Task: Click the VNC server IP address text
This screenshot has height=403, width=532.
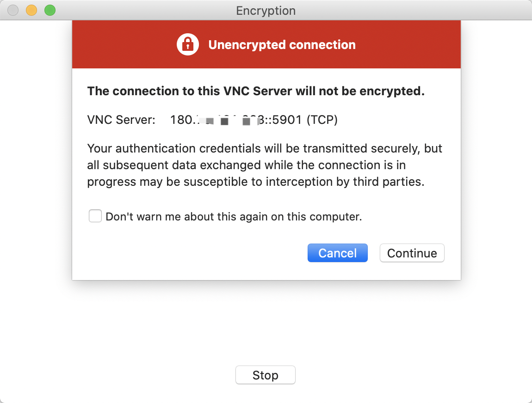Action: (217, 120)
